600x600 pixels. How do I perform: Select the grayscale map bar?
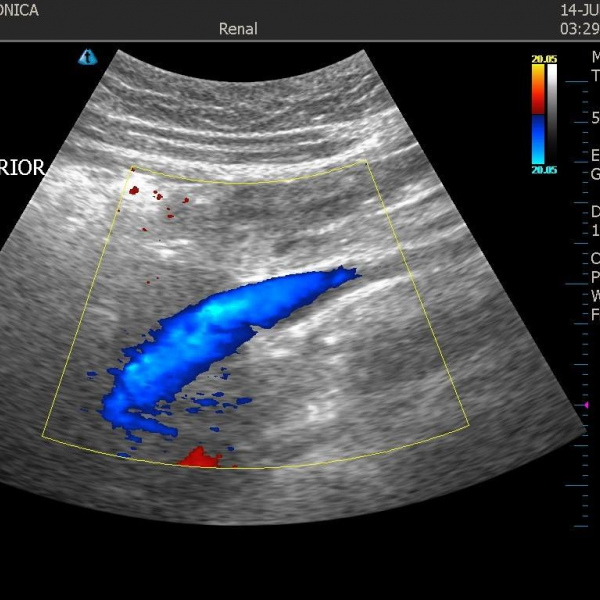[x=551, y=110]
